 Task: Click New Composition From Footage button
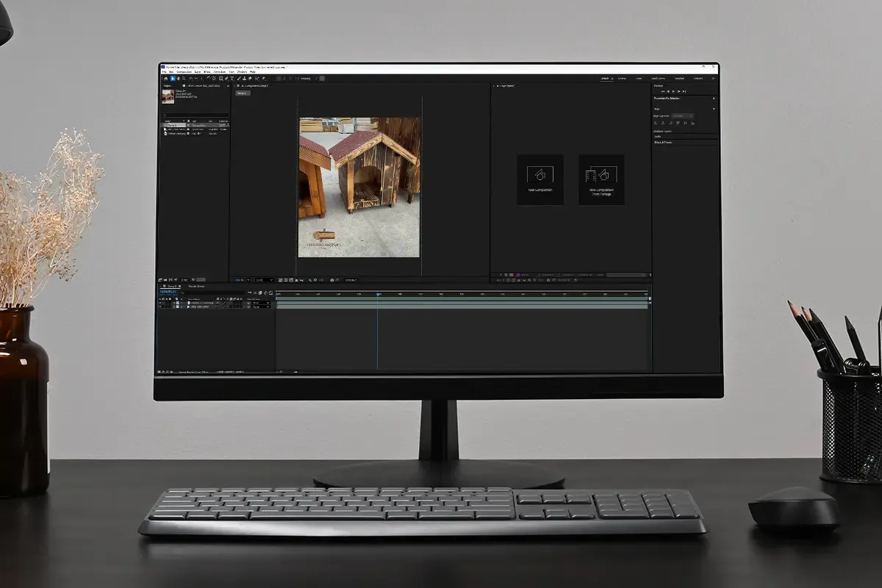click(x=601, y=179)
